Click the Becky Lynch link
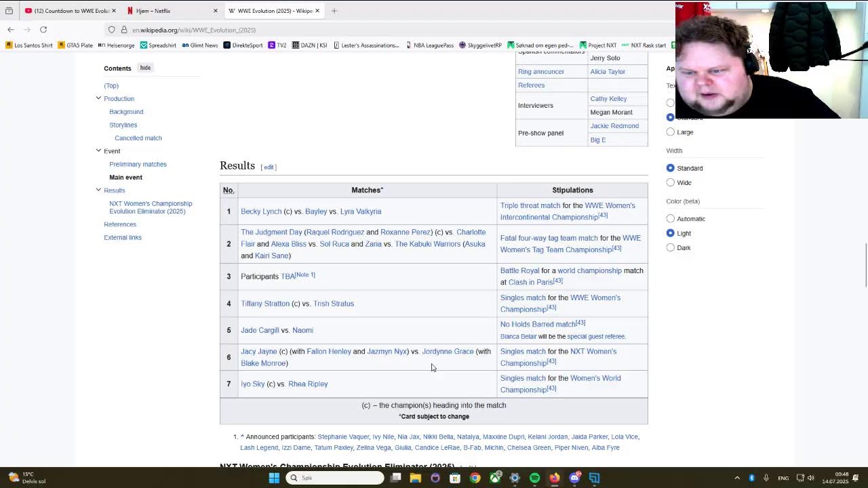Image resolution: width=868 pixels, height=488 pixels. point(261,211)
